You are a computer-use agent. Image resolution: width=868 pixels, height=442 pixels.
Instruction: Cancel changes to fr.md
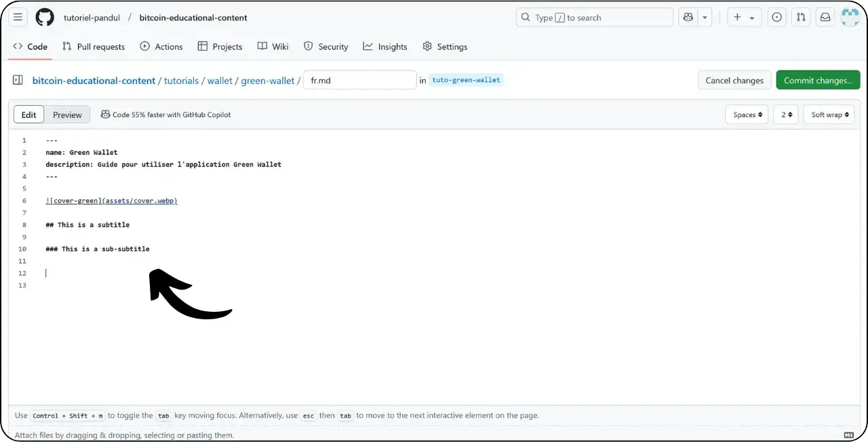pos(734,80)
